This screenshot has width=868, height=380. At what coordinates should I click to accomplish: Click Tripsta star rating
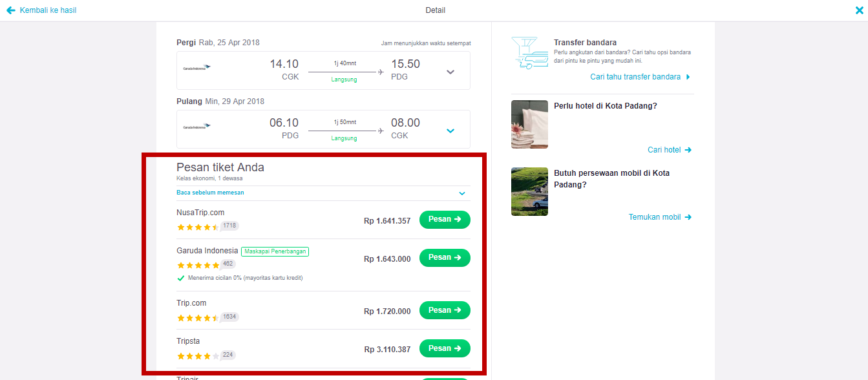pyautogui.click(x=198, y=356)
